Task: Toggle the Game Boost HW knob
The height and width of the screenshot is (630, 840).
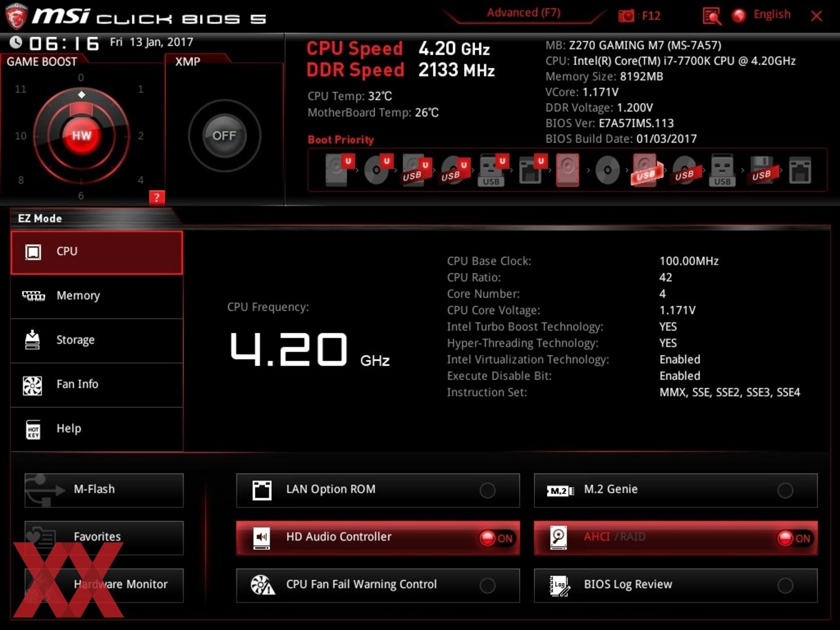Action: click(x=81, y=135)
